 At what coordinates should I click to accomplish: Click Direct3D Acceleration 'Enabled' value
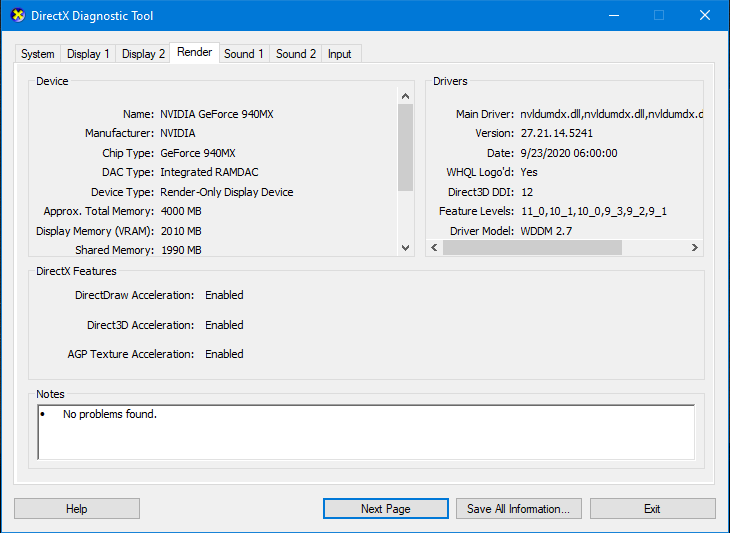point(224,325)
